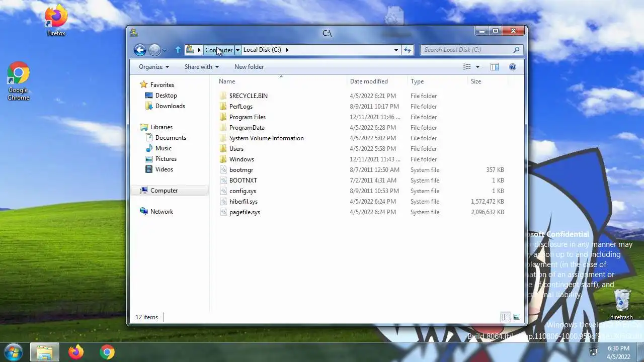Open the recent pages dropdown arrow
Screen dimensions: 644x362
pos(165,50)
